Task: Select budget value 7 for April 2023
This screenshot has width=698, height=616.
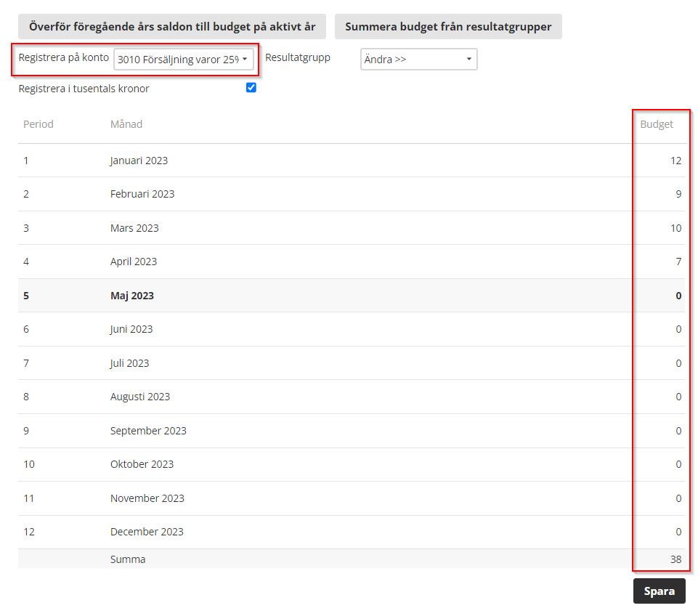Action: 678,262
